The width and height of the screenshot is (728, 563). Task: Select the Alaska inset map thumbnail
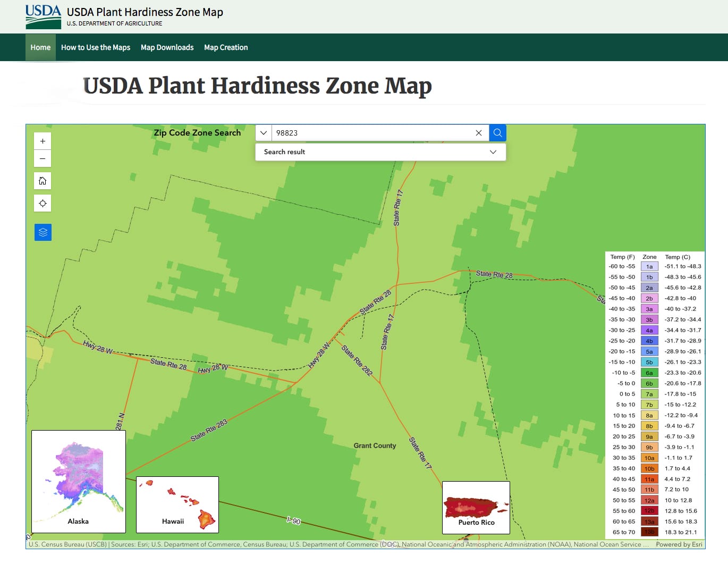point(79,481)
